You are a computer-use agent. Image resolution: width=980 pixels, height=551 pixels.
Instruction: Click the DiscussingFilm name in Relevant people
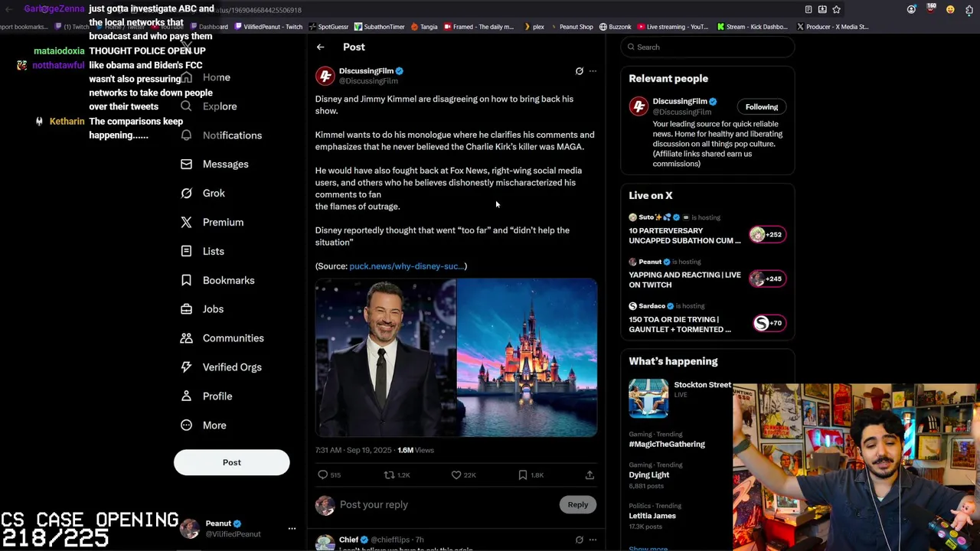[680, 102]
